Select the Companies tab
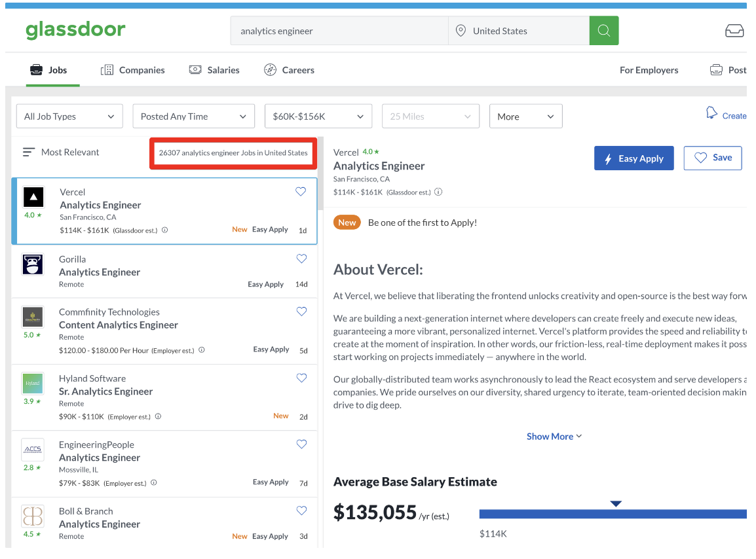This screenshot has width=756, height=559. click(x=132, y=70)
